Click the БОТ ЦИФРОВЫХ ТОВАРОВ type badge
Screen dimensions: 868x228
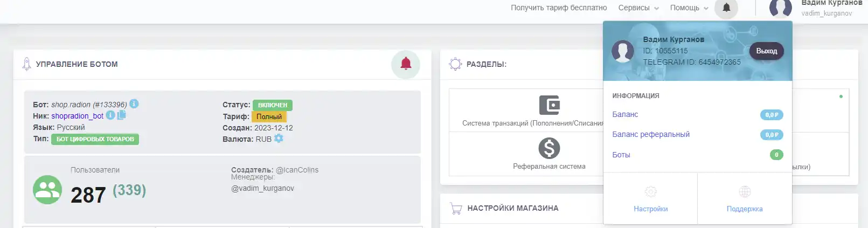(95, 139)
